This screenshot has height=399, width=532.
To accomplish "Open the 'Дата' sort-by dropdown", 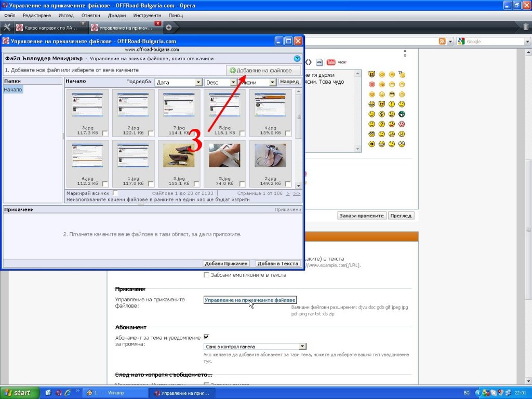I will click(x=178, y=82).
